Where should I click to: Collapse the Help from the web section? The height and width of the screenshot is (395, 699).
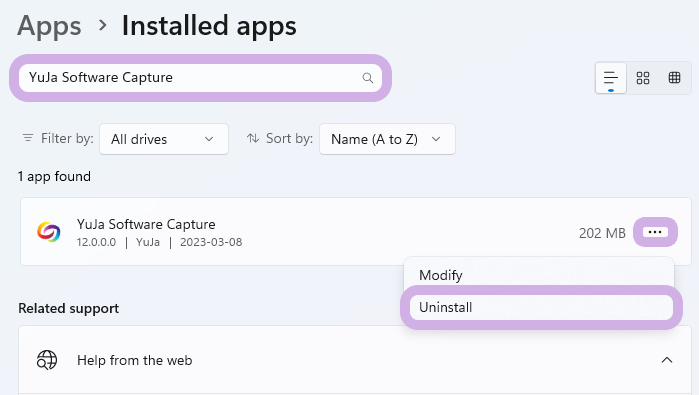666,360
